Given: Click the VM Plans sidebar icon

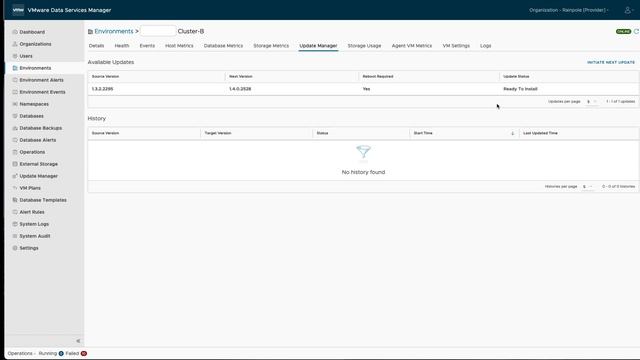Looking at the screenshot, I should point(15,188).
